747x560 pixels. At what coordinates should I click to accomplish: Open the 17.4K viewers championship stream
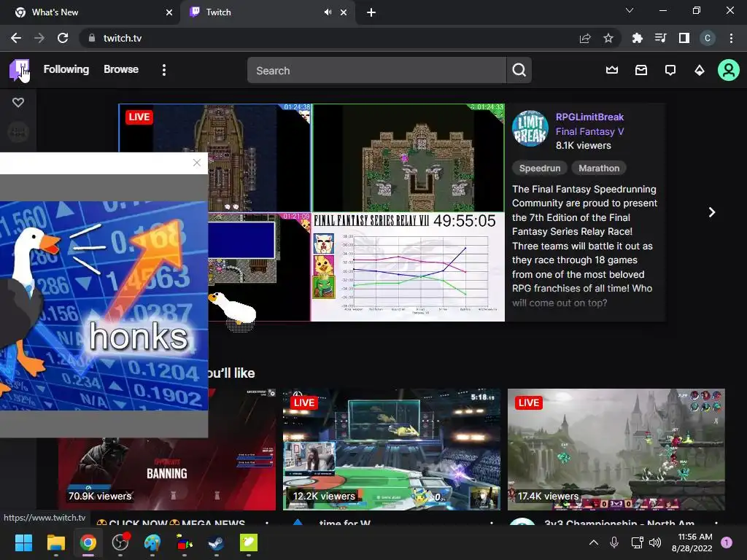616,449
